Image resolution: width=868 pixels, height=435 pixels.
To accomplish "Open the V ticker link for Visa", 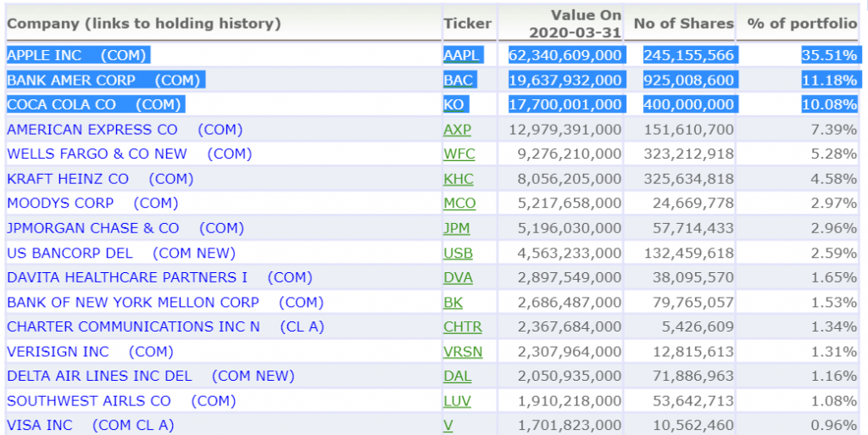I will point(448,425).
